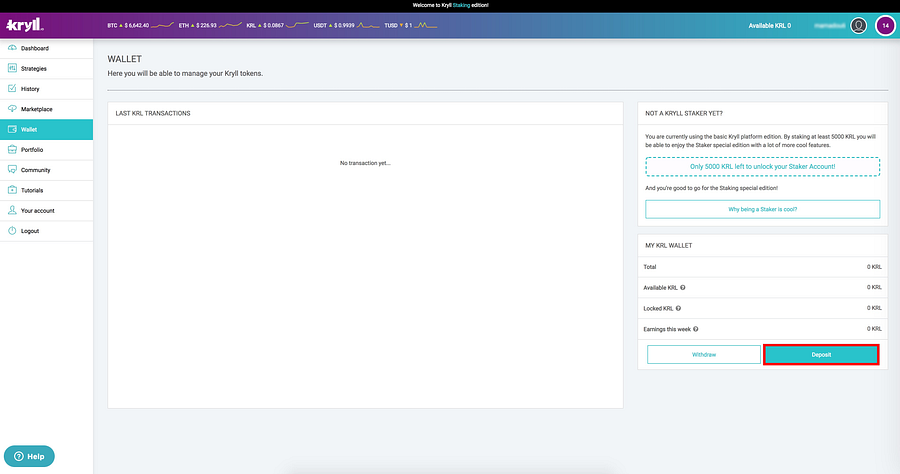Click the Total row in wallet

762,267
